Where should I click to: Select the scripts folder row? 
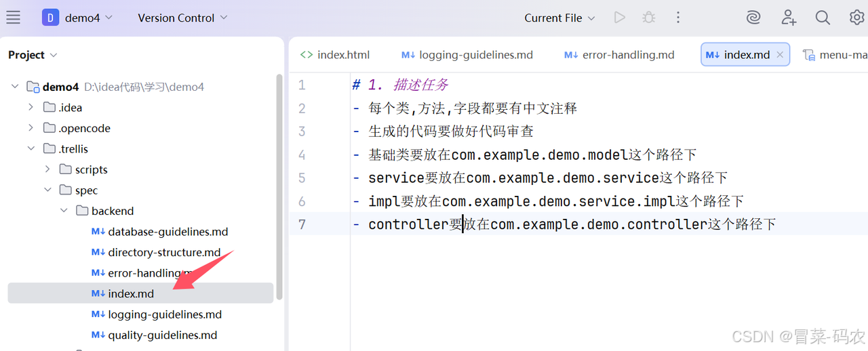pyautogui.click(x=140, y=169)
